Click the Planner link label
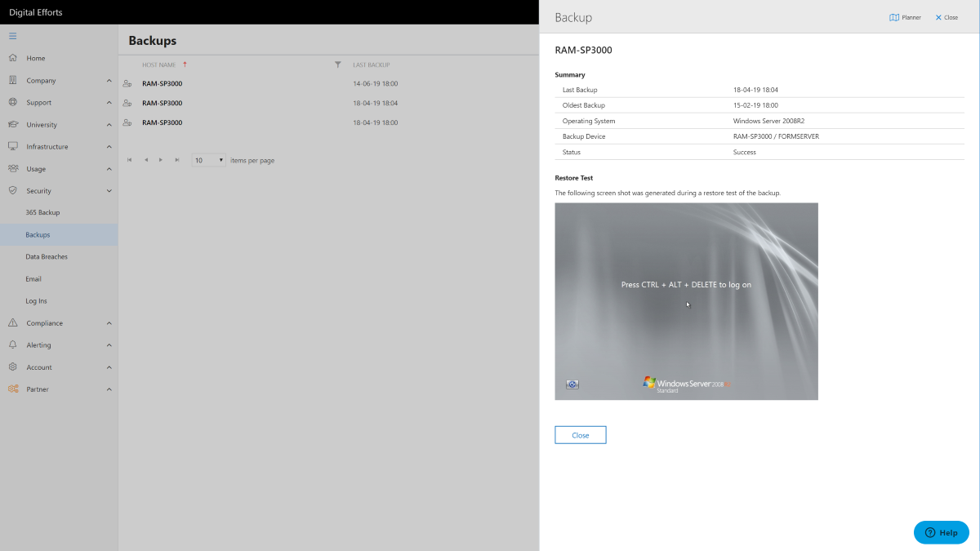 (x=911, y=17)
